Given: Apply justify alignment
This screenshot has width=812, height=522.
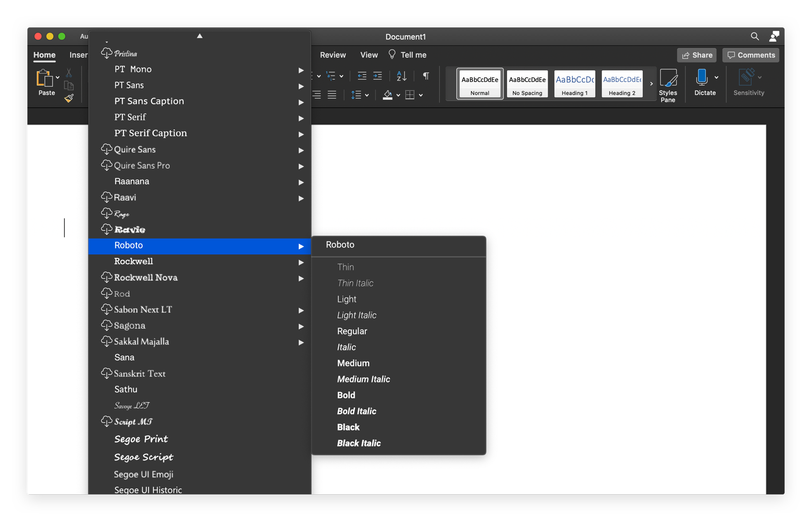Looking at the screenshot, I should [332, 95].
